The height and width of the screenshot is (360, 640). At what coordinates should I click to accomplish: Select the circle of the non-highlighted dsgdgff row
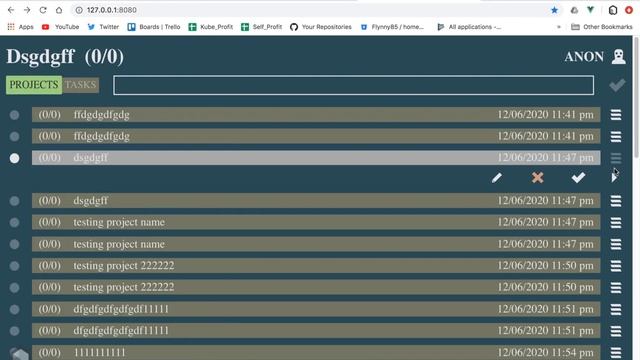[14, 201]
